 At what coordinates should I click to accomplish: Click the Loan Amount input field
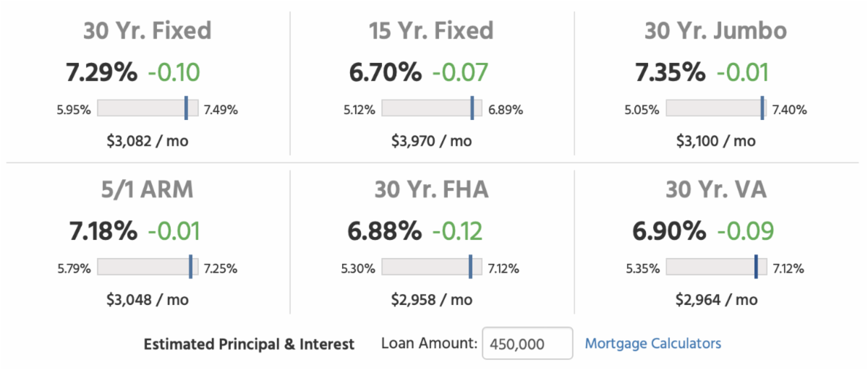(527, 344)
